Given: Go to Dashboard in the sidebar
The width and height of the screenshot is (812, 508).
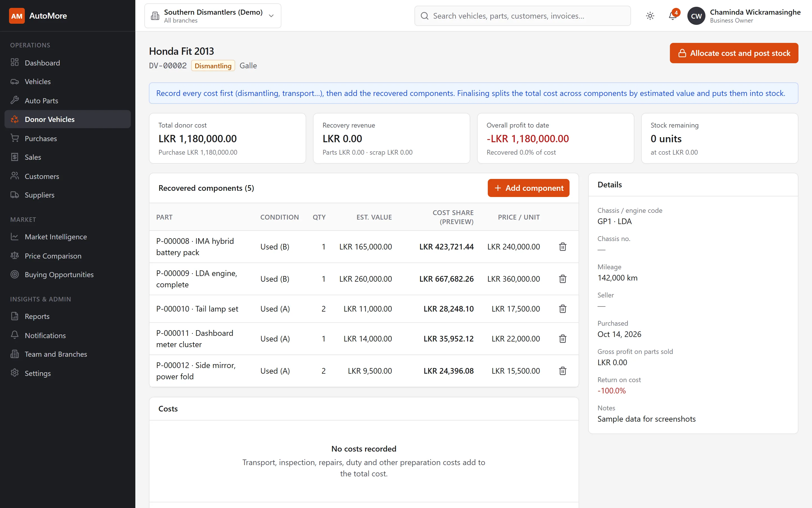Looking at the screenshot, I should point(67,63).
